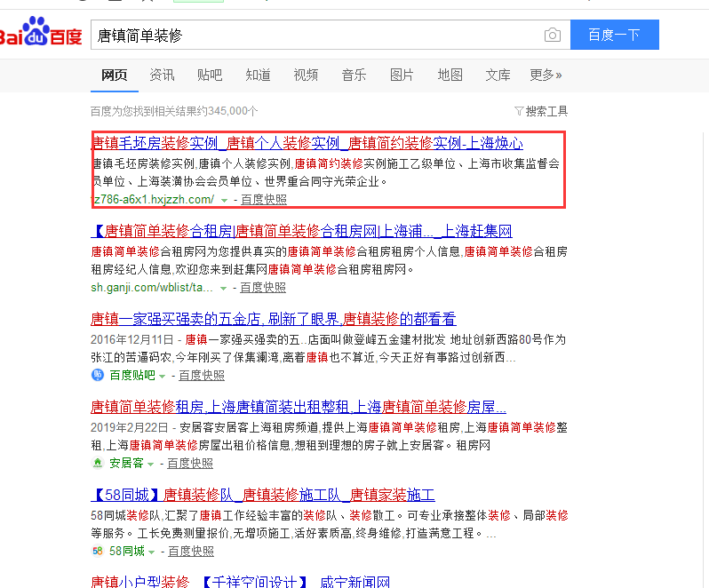Click the Baidu logo
This screenshot has height=588, width=709.
point(41,34)
